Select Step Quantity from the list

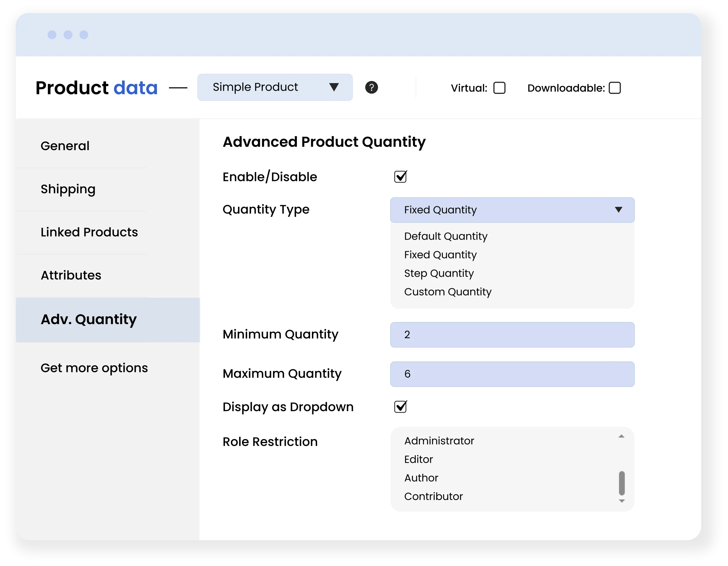coord(439,273)
